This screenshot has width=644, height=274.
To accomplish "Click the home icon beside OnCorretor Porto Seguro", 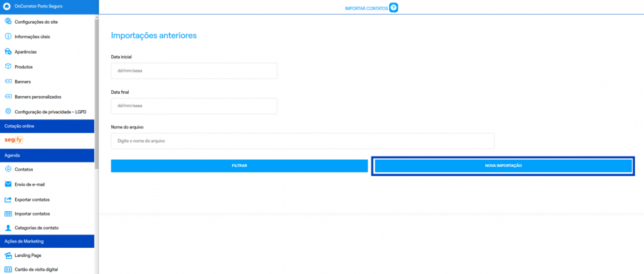I will point(7,6).
